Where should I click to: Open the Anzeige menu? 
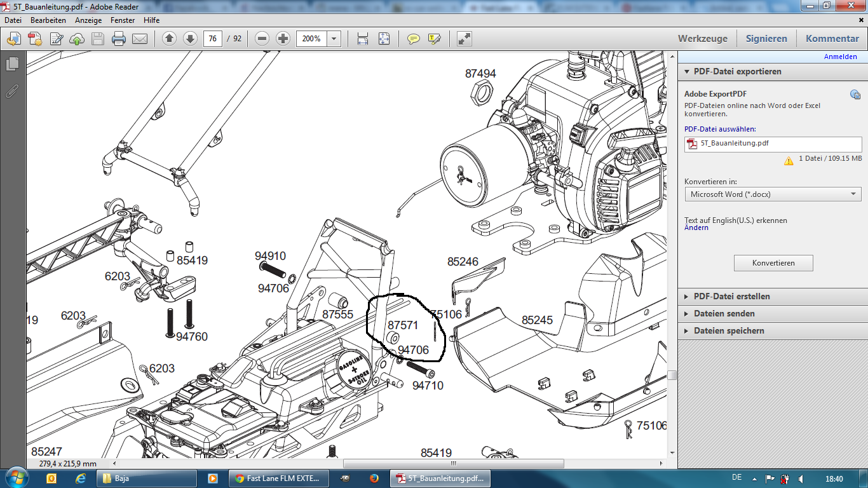click(88, 20)
